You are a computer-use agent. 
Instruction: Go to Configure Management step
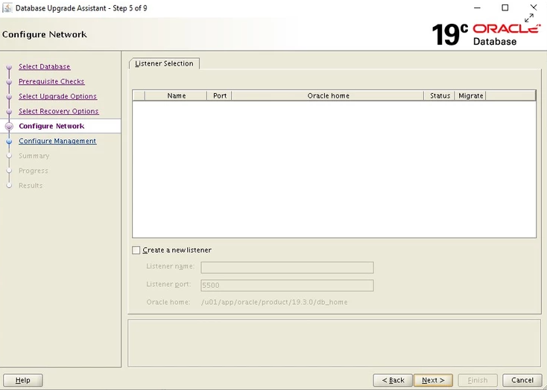click(57, 141)
